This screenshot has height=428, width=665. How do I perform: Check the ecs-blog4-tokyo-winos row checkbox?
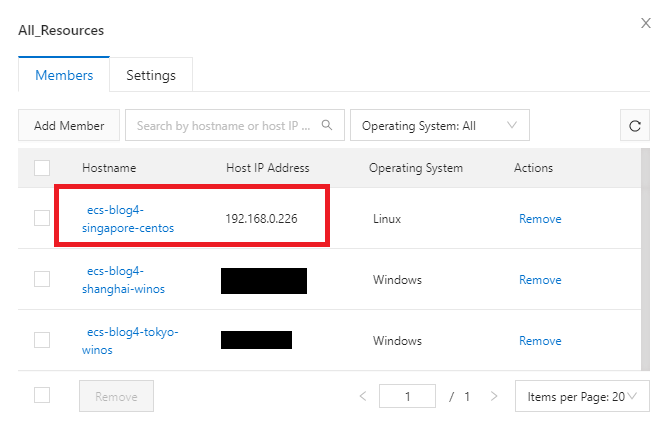(x=42, y=340)
